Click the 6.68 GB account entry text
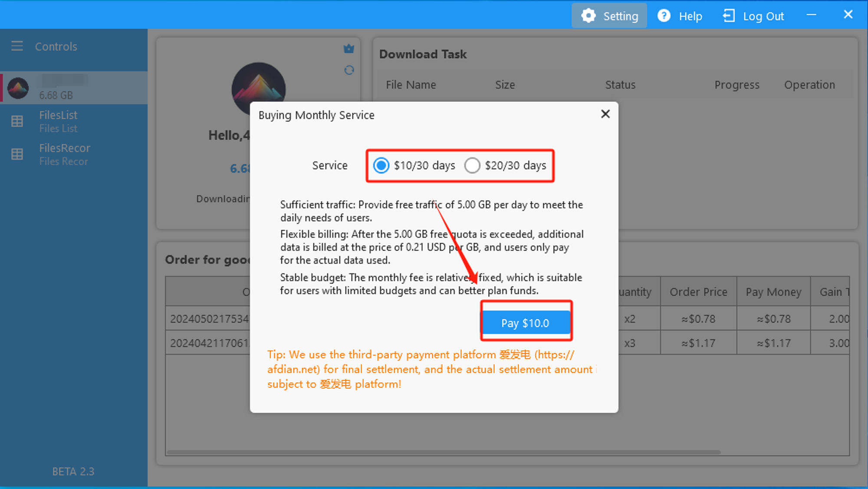This screenshot has width=868, height=489. (56, 95)
